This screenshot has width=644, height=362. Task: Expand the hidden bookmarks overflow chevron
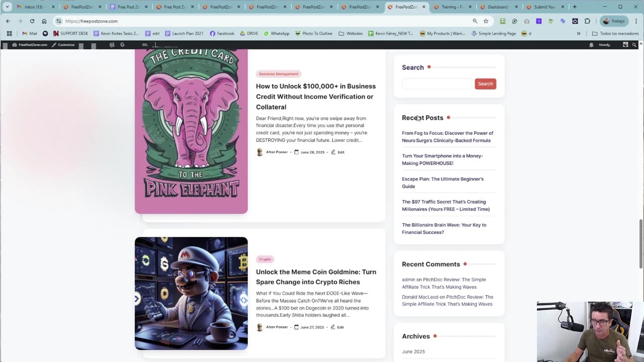coord(579,33)
